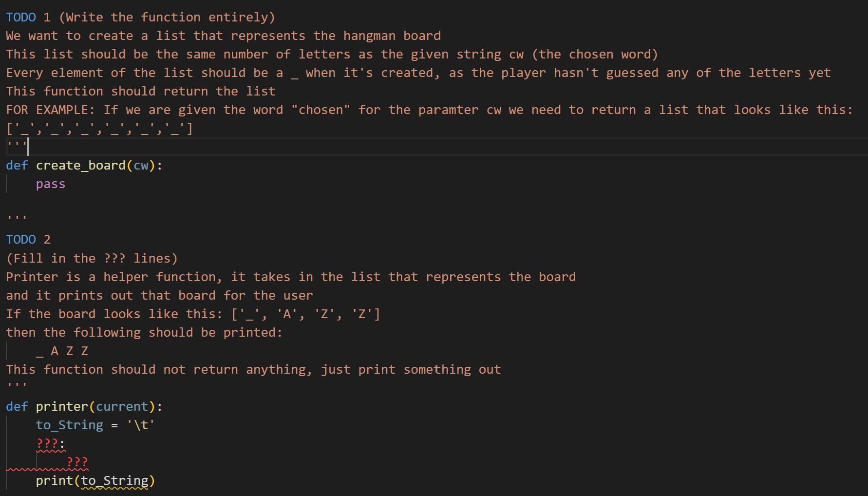Select the create_board function name
868x496 pixels.
pyautogui.click(x=81, y=166)
